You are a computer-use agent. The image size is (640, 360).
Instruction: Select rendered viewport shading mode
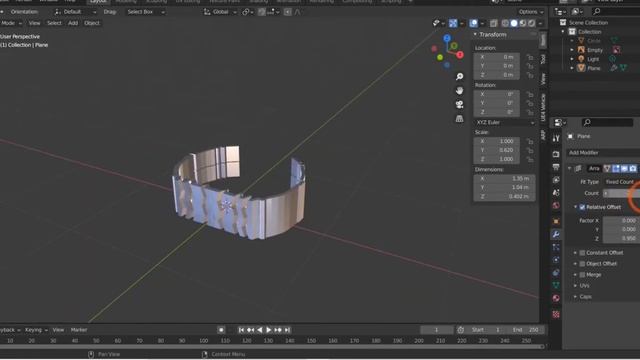point(531,23)
